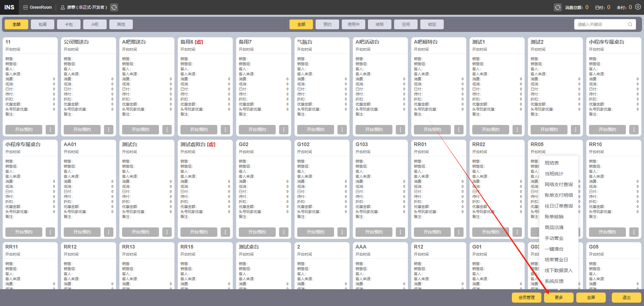This screenshot has height=306, width=644.
Task: Click the 测试桌台 table card title
Action: pyautogui.click(x=249, y=247)
